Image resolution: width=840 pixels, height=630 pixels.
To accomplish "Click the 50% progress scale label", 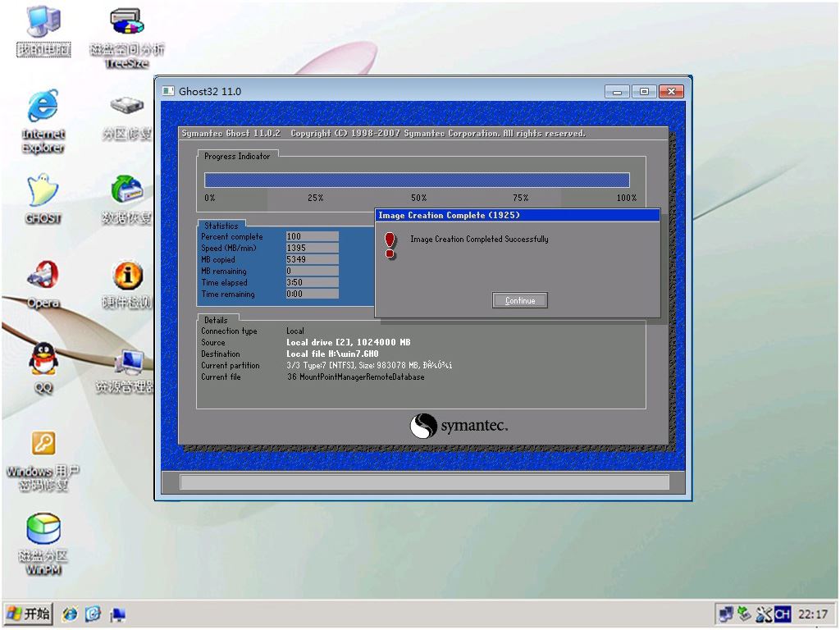I will pyautogui.click(x=419, y=199).
